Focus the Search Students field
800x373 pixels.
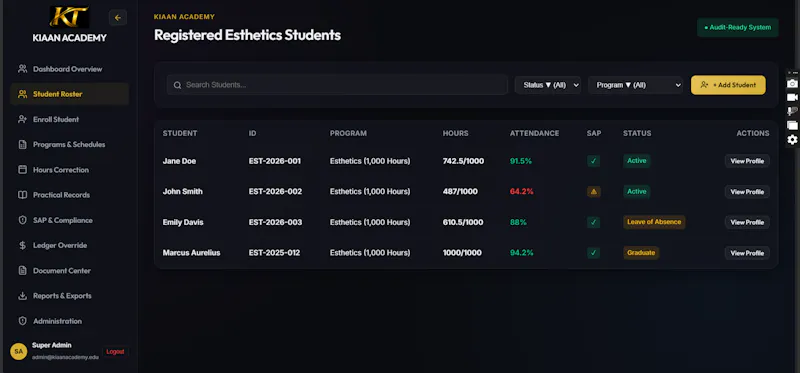coord(337,85)
